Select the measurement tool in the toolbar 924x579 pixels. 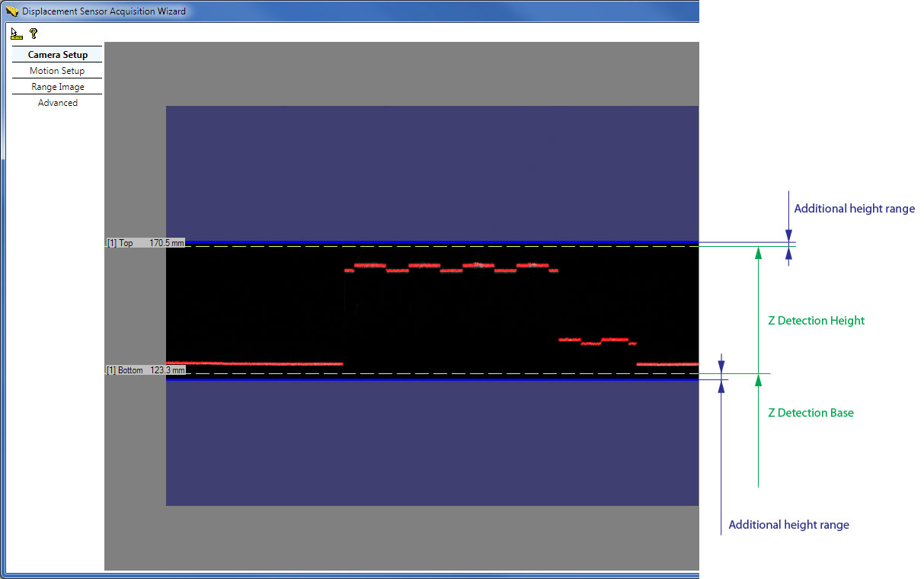15,33
